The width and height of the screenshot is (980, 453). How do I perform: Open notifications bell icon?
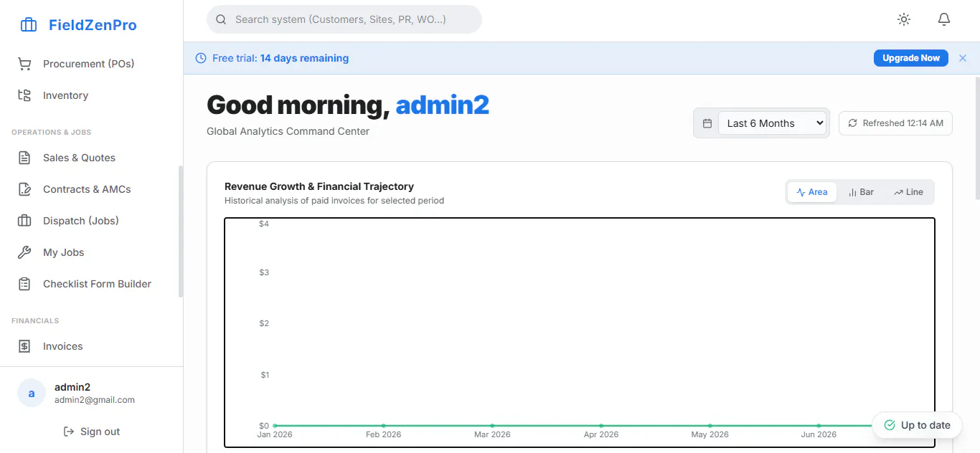(944, 19)
